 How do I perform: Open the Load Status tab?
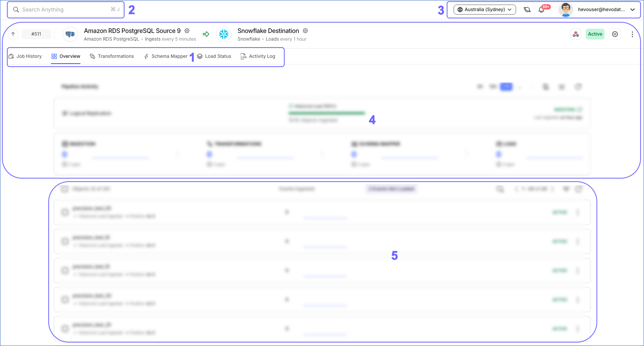pos(214,56)
